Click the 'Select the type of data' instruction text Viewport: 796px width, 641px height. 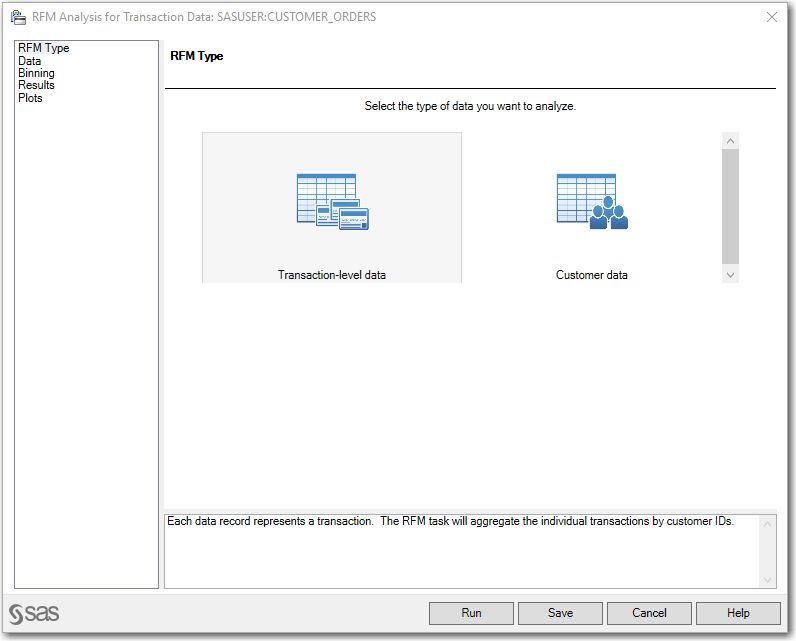coord(470,106)
